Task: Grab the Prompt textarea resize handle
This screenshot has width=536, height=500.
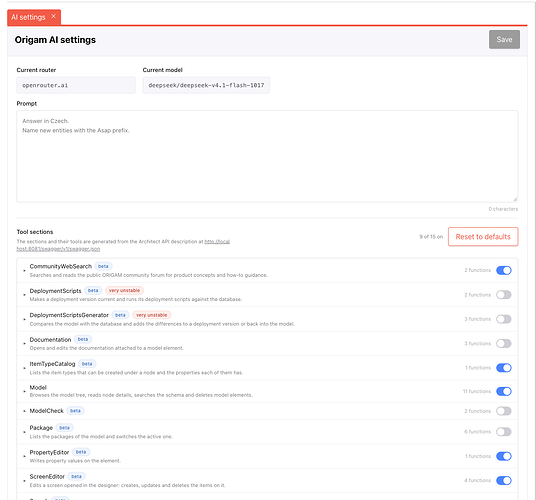Action: tap(515, 199)
